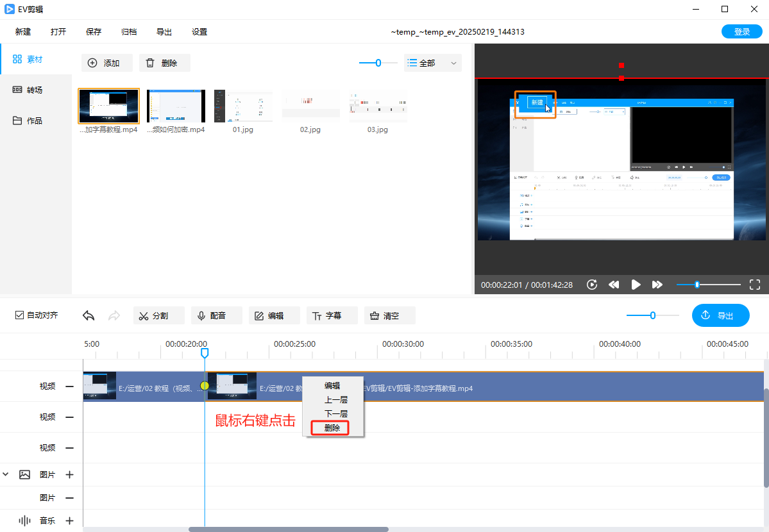This screenshot has height=532, width=769.
Task: Remove the first 视频 track with minus
Action: tap(69, 387)
